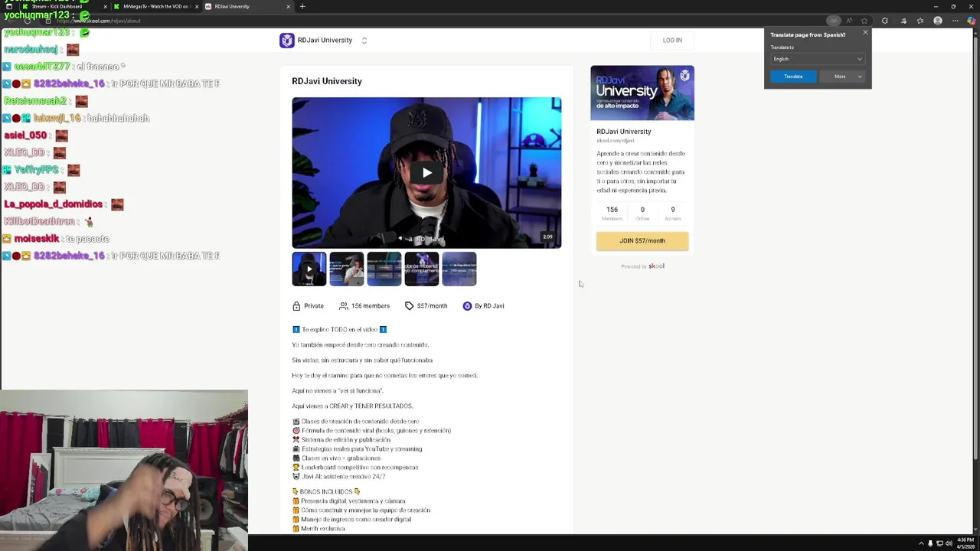Click the $57/month price tag icon
980x551 pixels.
(x=409, y=305)
